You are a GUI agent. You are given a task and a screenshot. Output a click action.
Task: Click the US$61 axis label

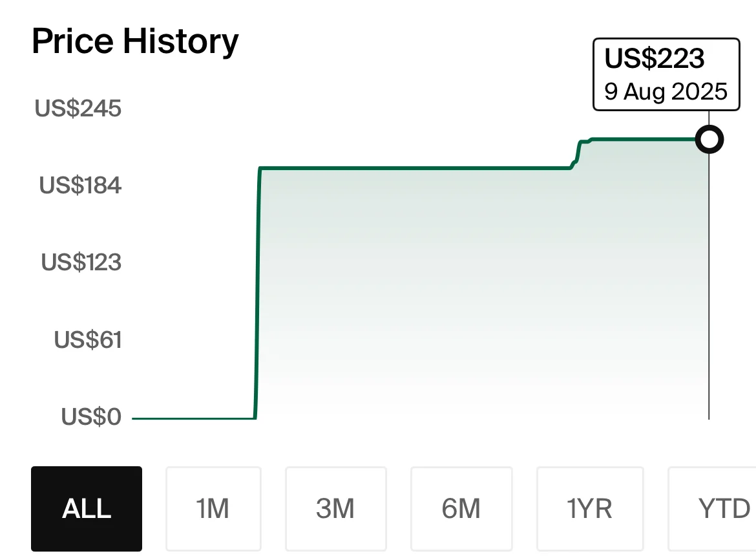click(x=88, y=339)
